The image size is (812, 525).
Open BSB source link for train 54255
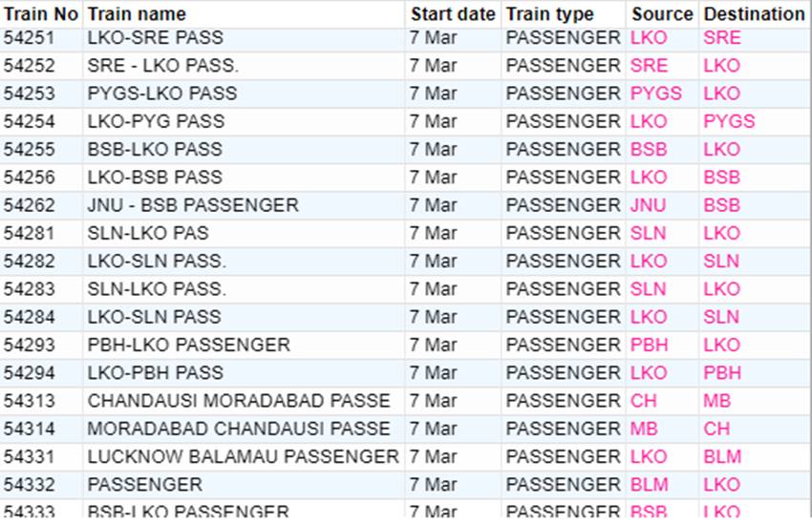650,149
